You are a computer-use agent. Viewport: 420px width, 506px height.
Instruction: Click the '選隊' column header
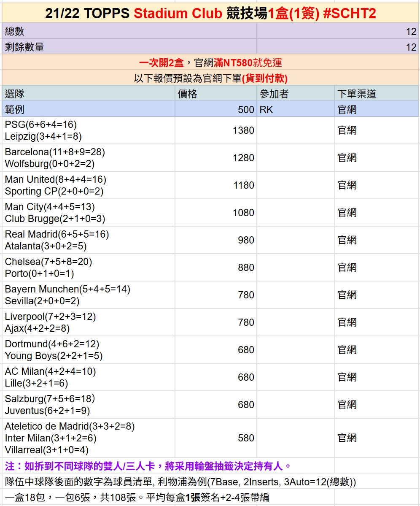pyautogui.click(x=88, y=94)
